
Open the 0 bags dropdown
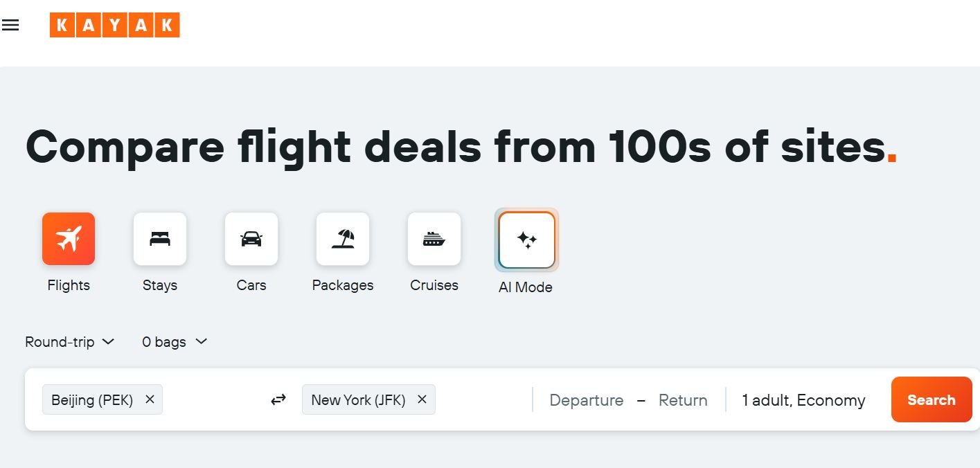click(x=175, y=342)
